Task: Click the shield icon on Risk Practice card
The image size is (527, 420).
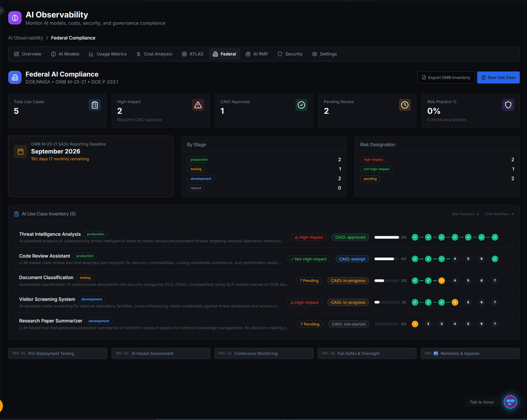Action: [x=508, y=105]
